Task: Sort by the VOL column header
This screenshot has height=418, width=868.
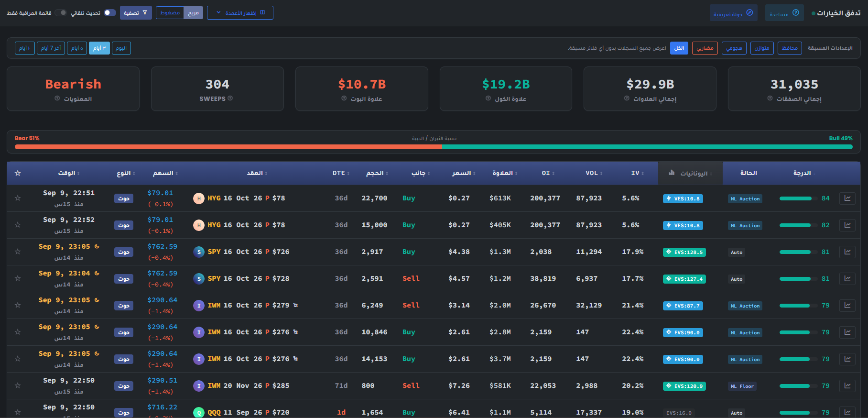Action: coord(594,173)
